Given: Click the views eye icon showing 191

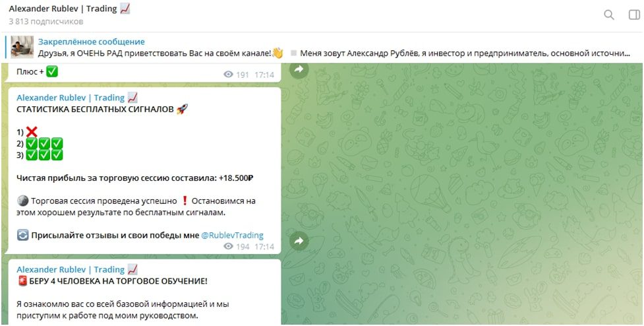Looking at the screenshot, I should [x=228, y=75].
